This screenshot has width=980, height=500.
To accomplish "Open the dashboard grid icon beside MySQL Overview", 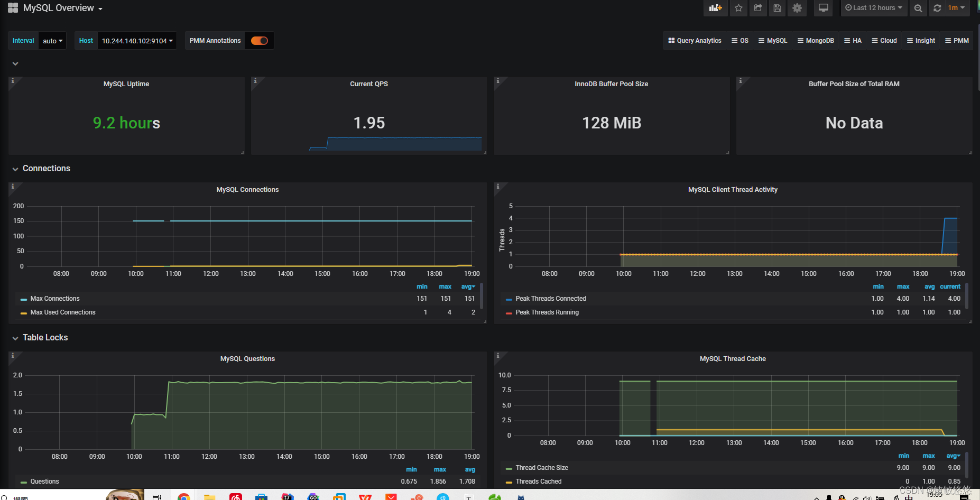I will click(13, 8).
